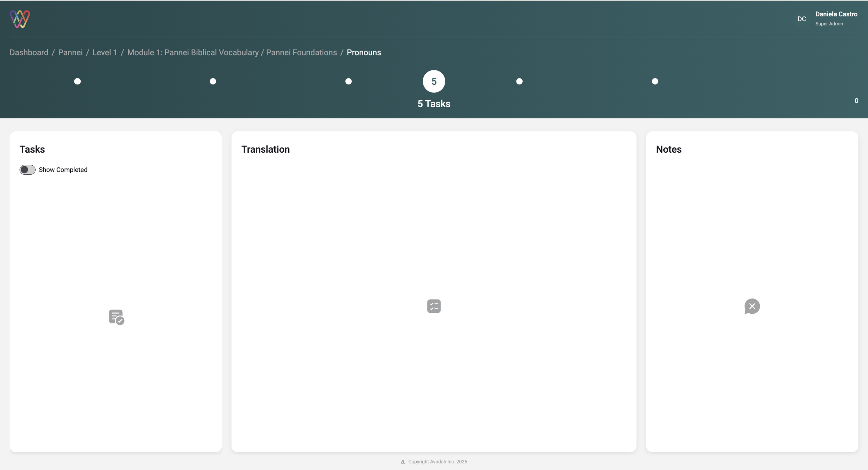Open Pannei breadcrumb link
This screenshot has height=470, width=868.
(x=70, y=53)
